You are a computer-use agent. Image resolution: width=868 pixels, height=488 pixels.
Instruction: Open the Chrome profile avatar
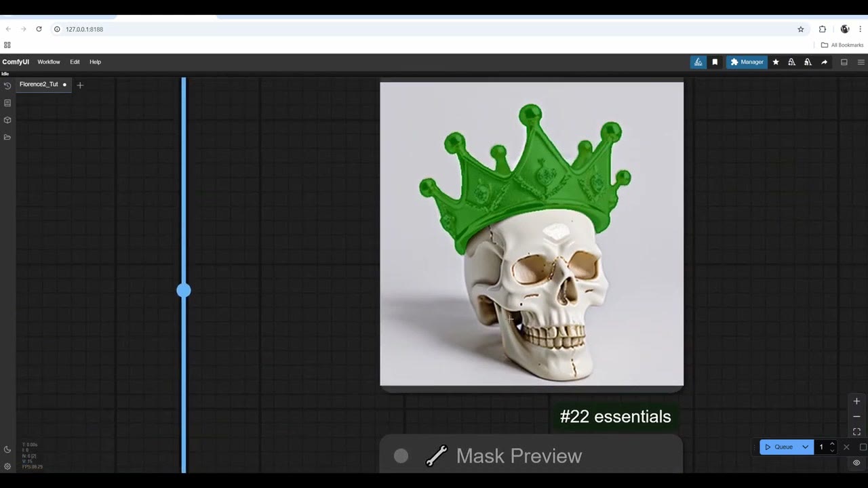pos(845,29)
